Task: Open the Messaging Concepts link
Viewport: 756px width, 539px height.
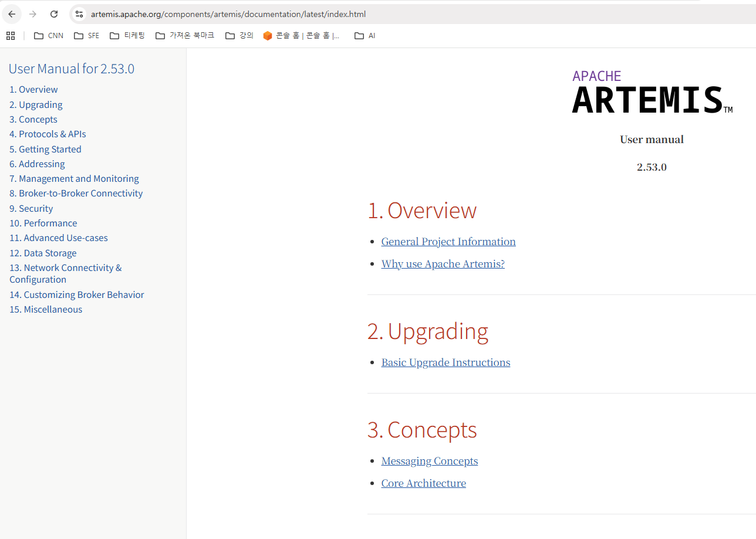Action: pos(430,461)
